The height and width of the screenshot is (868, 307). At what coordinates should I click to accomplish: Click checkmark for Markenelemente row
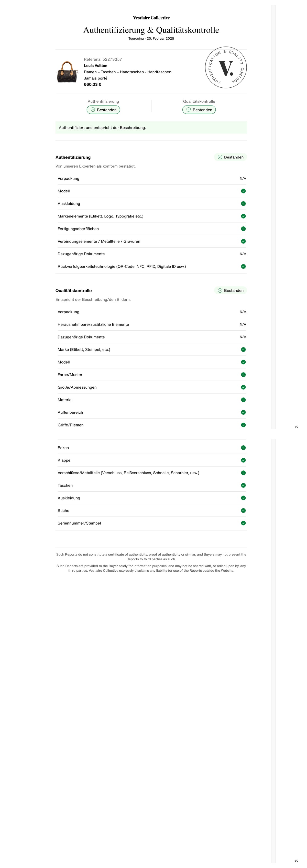point(243,216)
